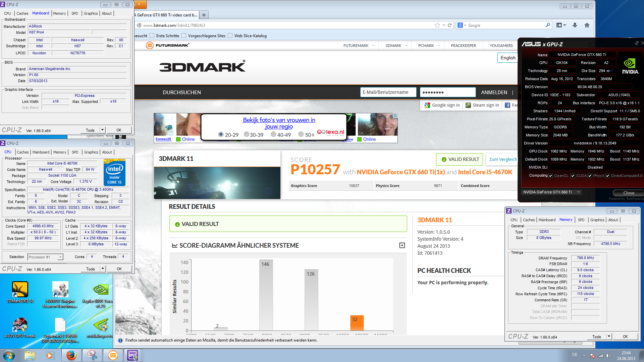Image resolution: width=644 pixels, height=362 pixels.
Task: Click ANMELDEN to log in
Action: (494, 92)
